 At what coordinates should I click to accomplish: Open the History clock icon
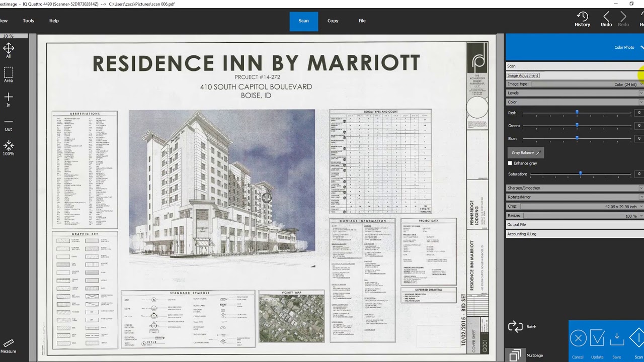582,17
